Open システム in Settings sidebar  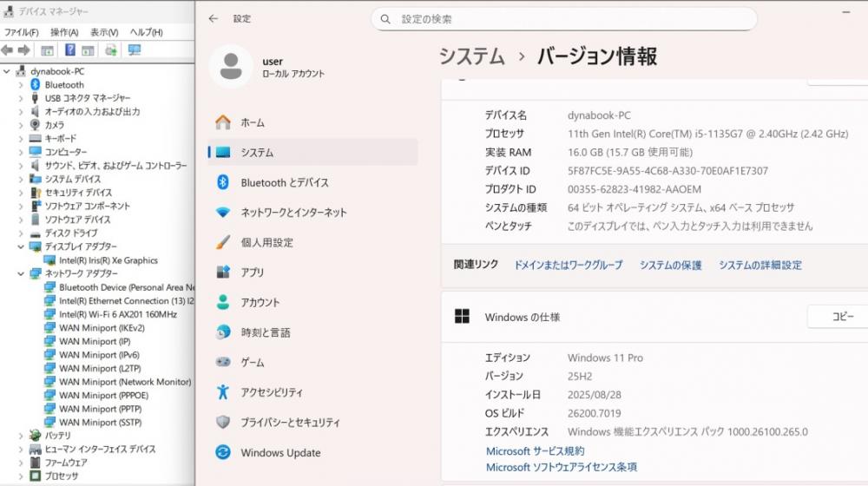pyautogui.click(x=312, y=152)
